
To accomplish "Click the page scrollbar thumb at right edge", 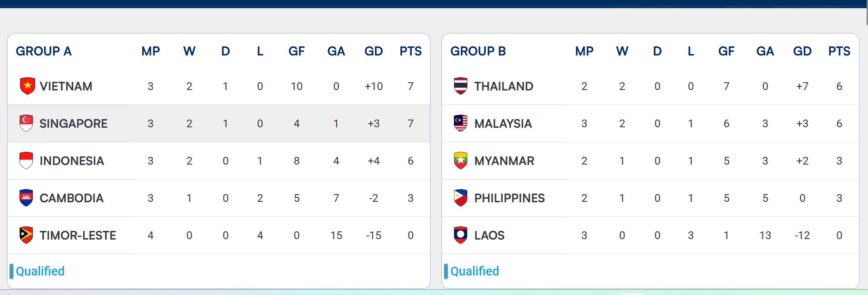I will (867, 13).
